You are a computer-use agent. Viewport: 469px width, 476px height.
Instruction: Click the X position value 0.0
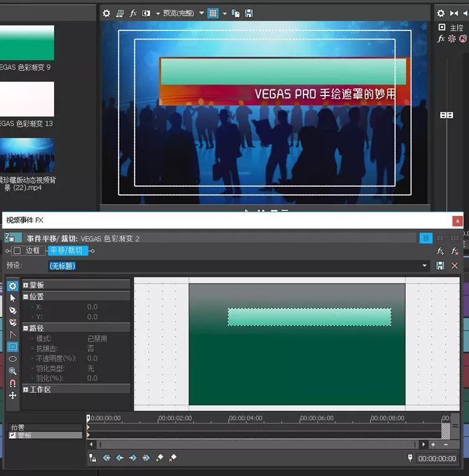point(92,307)
